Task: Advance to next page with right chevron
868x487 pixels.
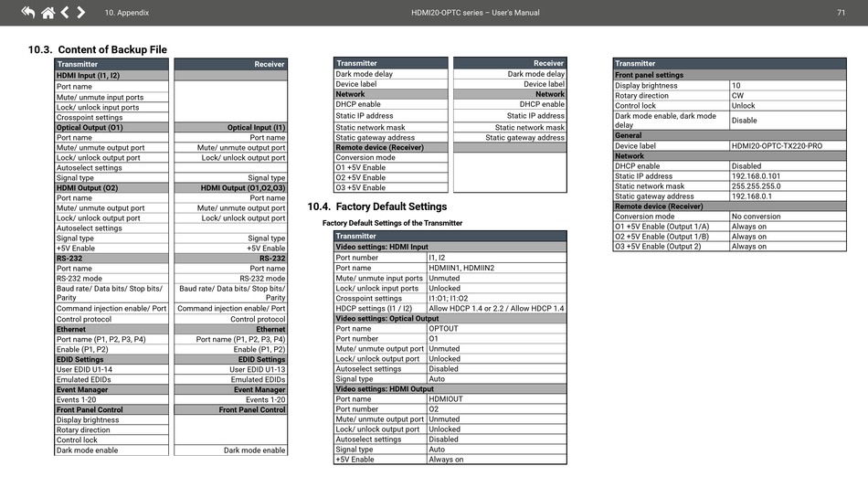Action: [x=80, y=12]
